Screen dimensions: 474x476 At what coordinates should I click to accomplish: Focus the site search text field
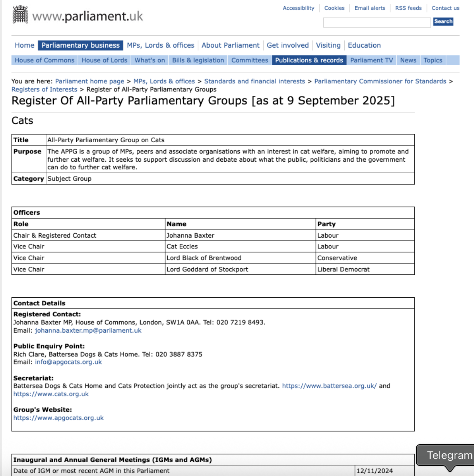point(377,22)
